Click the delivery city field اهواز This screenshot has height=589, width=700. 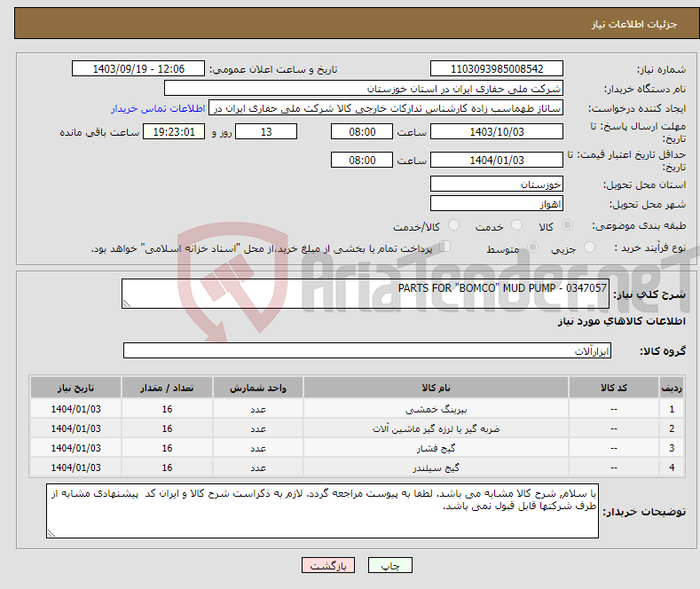click(x=497, y=203)
